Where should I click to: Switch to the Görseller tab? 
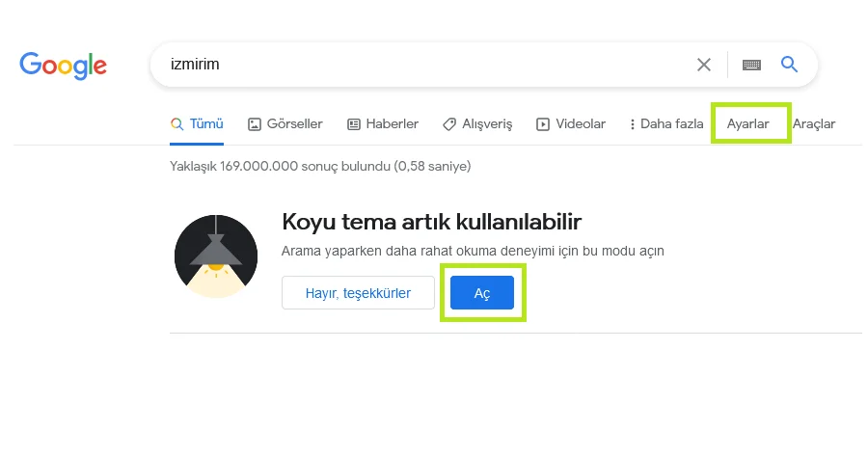tap(285, 124)
